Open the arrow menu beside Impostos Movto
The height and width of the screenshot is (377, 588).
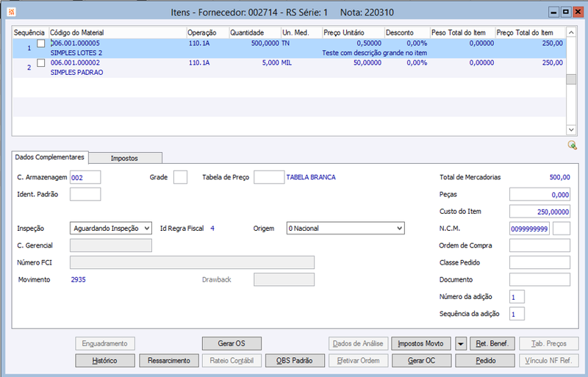(x=461, y=344)
